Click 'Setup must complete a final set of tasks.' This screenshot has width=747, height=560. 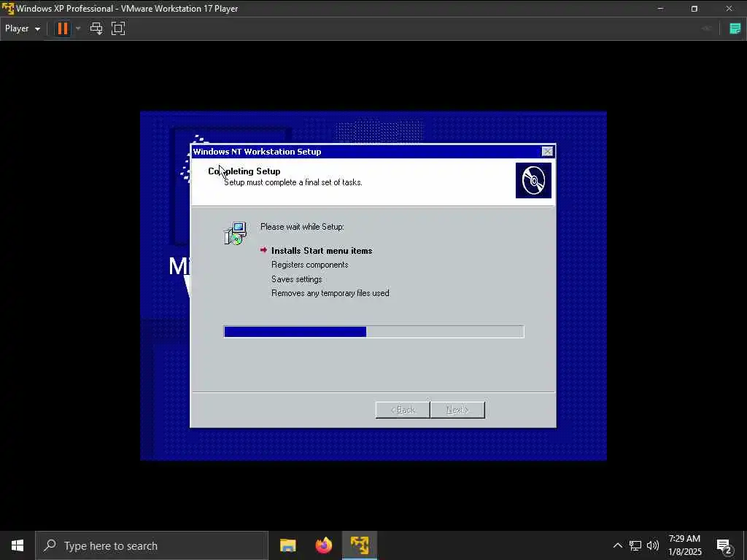293,182
